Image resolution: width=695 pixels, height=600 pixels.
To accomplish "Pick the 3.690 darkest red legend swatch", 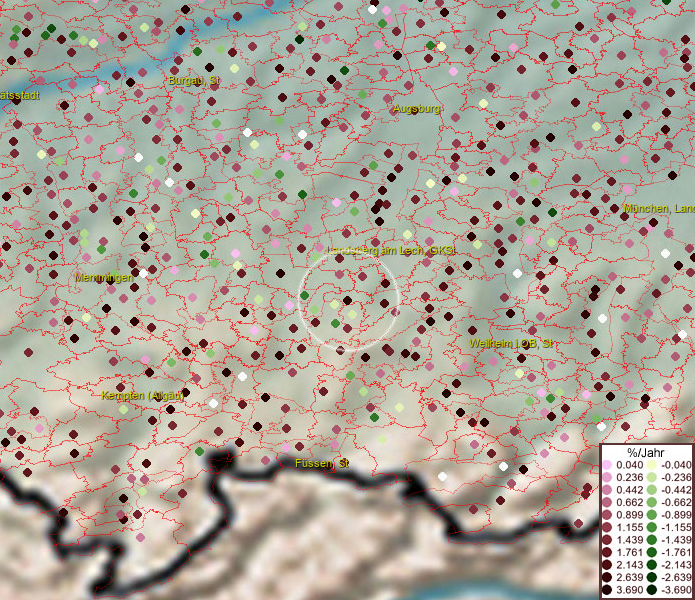I will (x=607, y=590).
